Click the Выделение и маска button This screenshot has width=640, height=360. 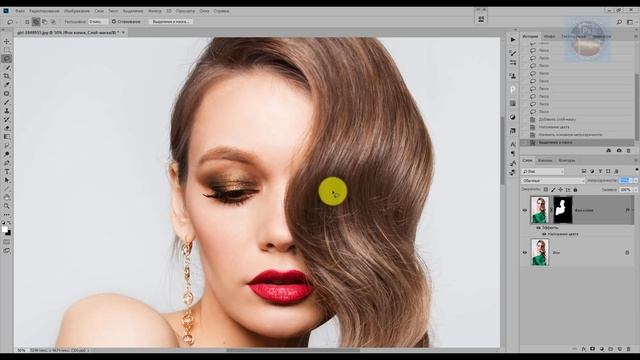(171, 22)
